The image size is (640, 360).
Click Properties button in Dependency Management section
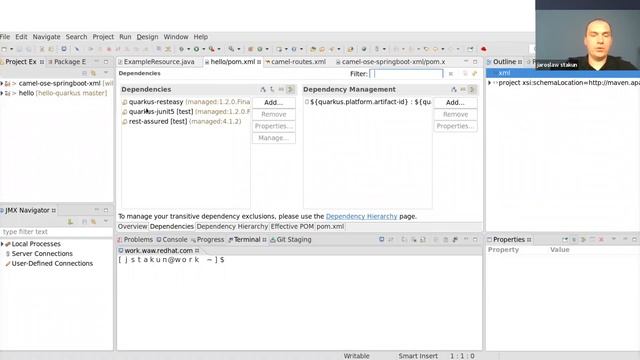coord(455,126)
